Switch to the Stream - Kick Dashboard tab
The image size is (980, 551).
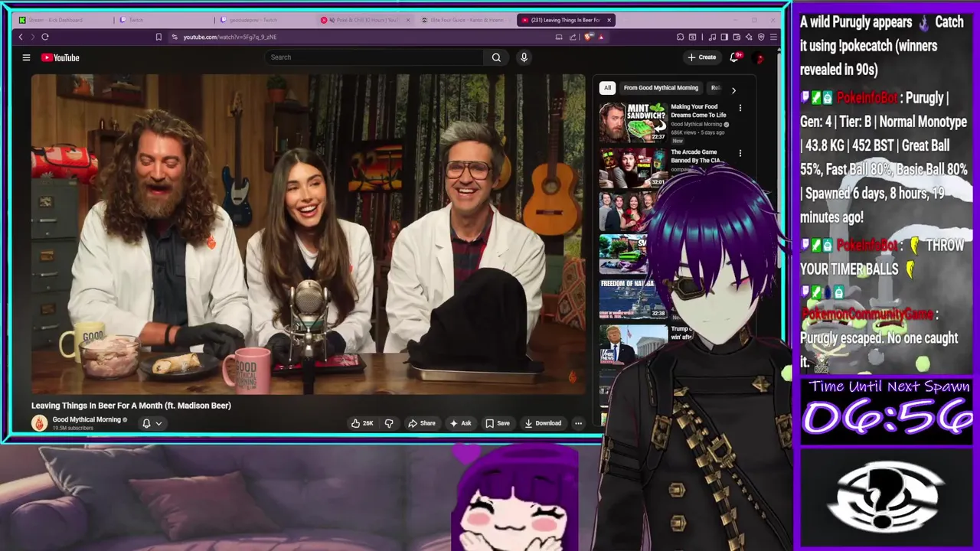point(60,20)
